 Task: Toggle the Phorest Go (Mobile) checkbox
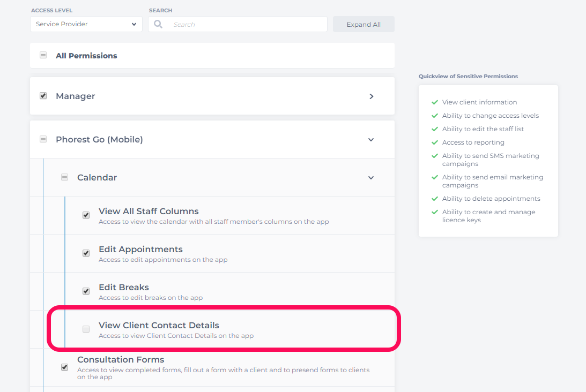click(43, 139)
